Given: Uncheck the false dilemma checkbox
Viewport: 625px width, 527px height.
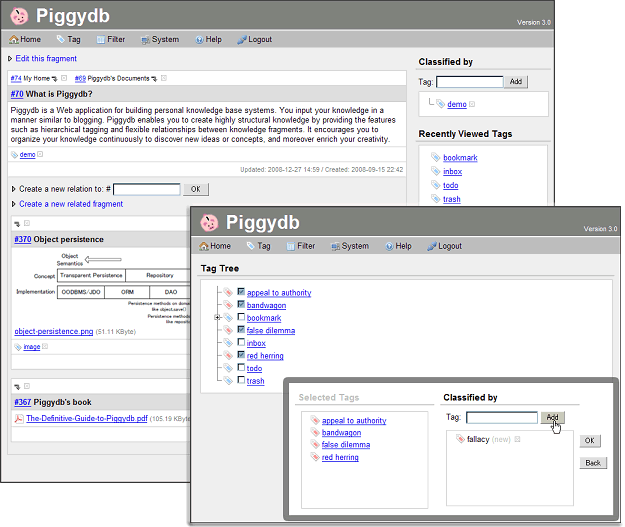Looking at the screenshot, I should (x=241, y=330).
